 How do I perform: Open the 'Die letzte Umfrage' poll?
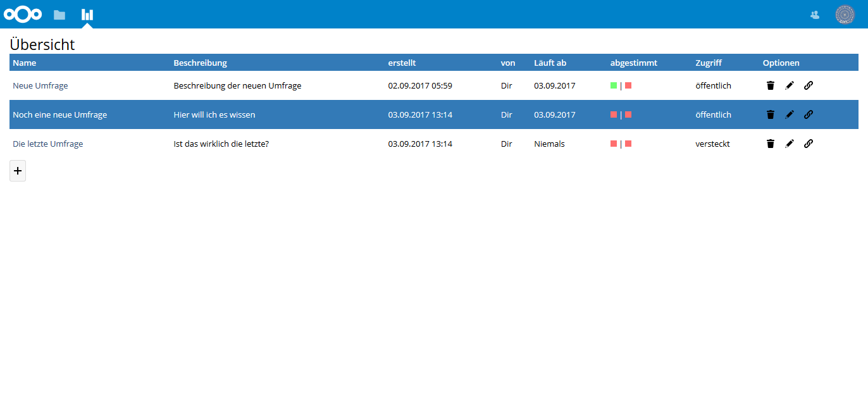click(48, 144)
